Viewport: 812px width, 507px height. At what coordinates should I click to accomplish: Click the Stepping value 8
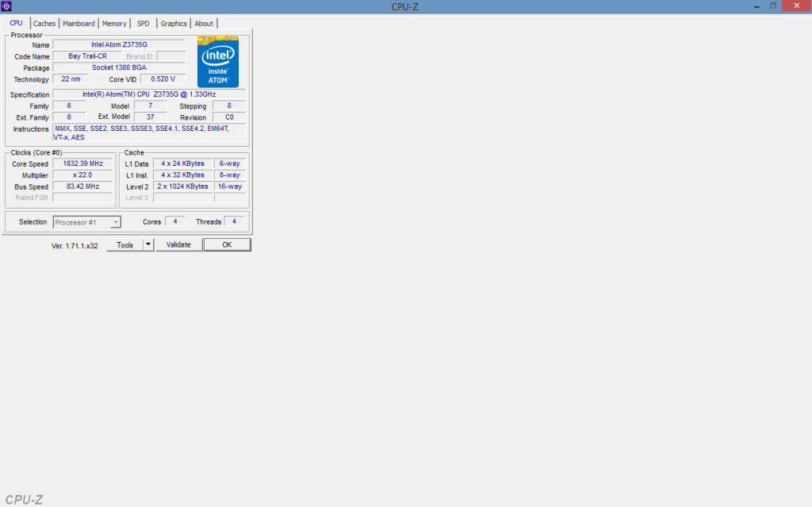pos(229,106)
